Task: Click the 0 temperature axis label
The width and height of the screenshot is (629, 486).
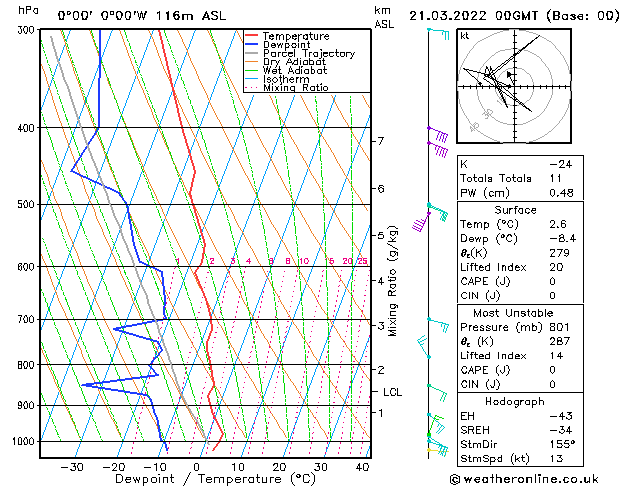Action: [x=197, y=467]
